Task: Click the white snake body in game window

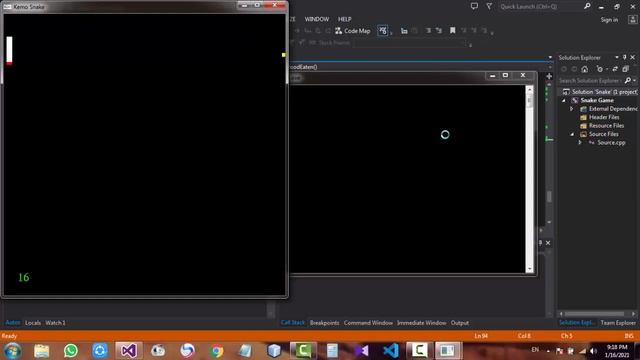Action: (x=9, y=49)
